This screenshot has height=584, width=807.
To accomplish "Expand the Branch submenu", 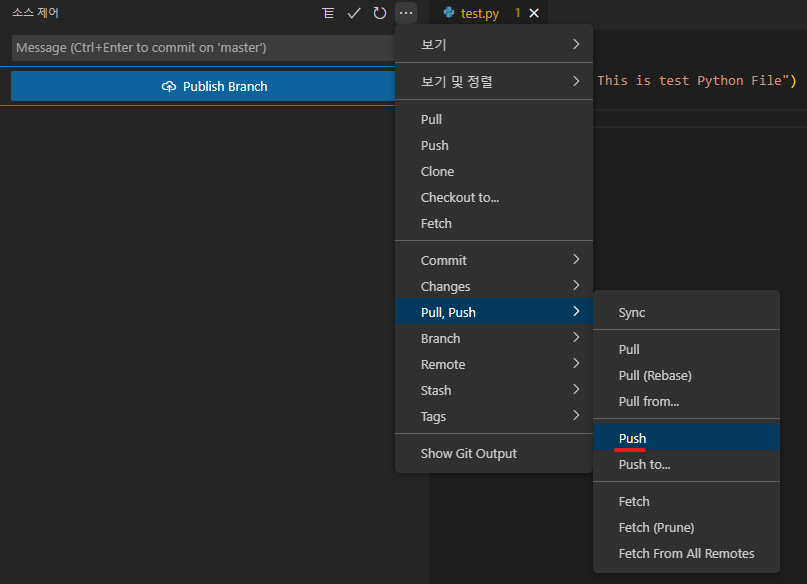I will point(494,338).
